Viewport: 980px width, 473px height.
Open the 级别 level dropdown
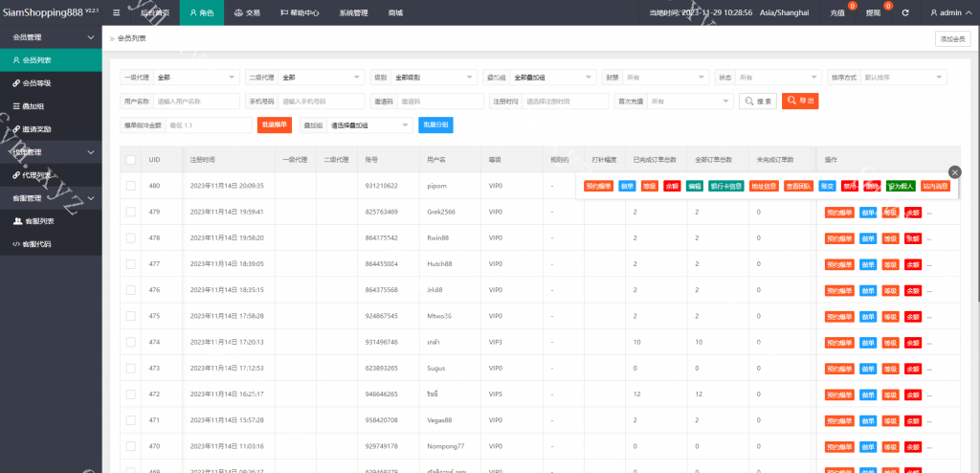pyautogui.click(x=434, y=77)
